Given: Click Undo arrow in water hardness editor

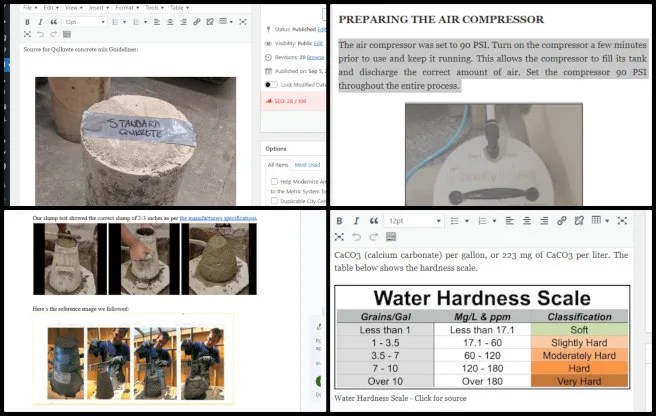Looking at the screenshot, I should coord(356,237).
